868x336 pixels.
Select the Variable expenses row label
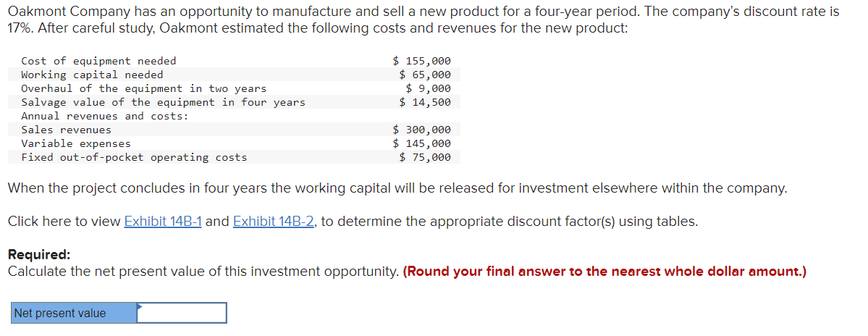(76, 144)
